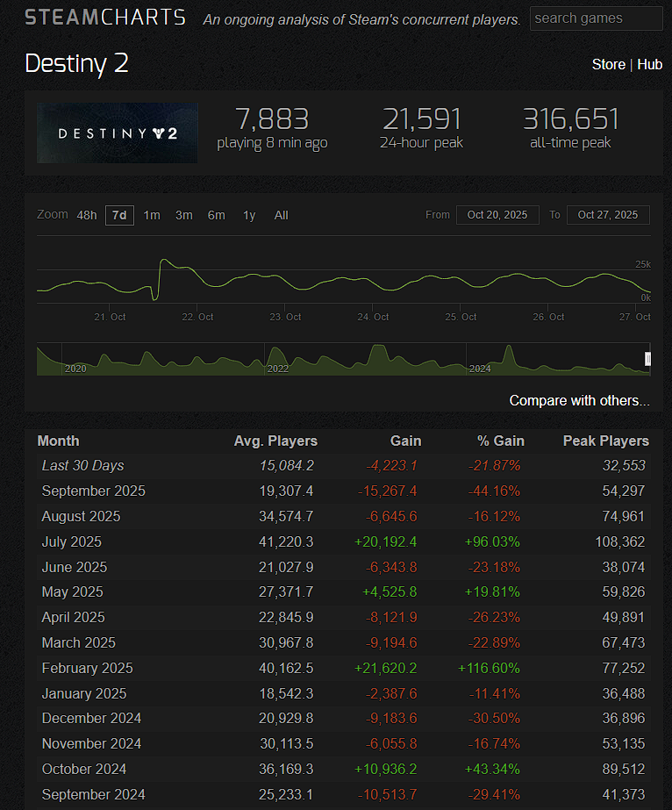The height and width of the screenshot is (810, 672).
Task: Click the 21,591 24-hour peak figure
Action: [x=421, y=119]
